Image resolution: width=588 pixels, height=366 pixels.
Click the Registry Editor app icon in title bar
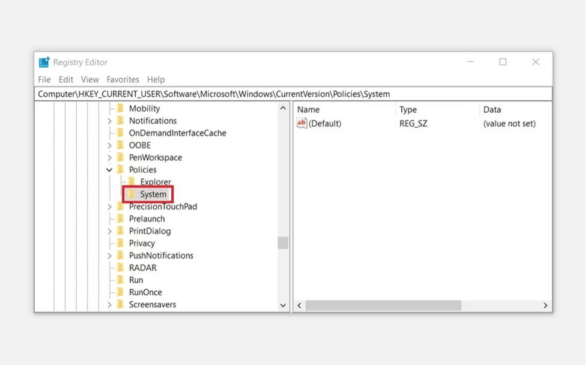(x=44, y=62)
